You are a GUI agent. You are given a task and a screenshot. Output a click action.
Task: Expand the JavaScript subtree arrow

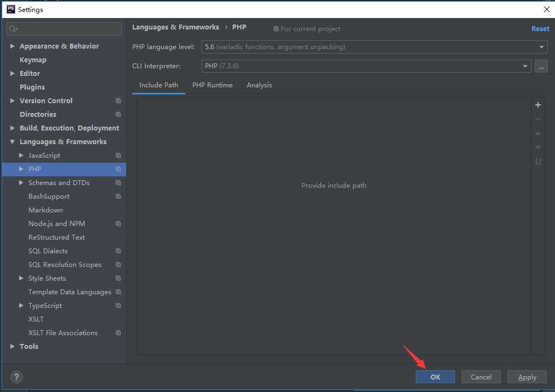[x=21, y=155]
